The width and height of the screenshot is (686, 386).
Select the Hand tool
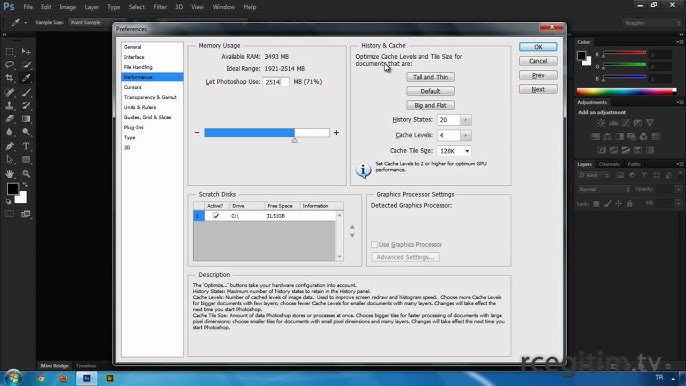pyautogui.click(x=10, y=174)
